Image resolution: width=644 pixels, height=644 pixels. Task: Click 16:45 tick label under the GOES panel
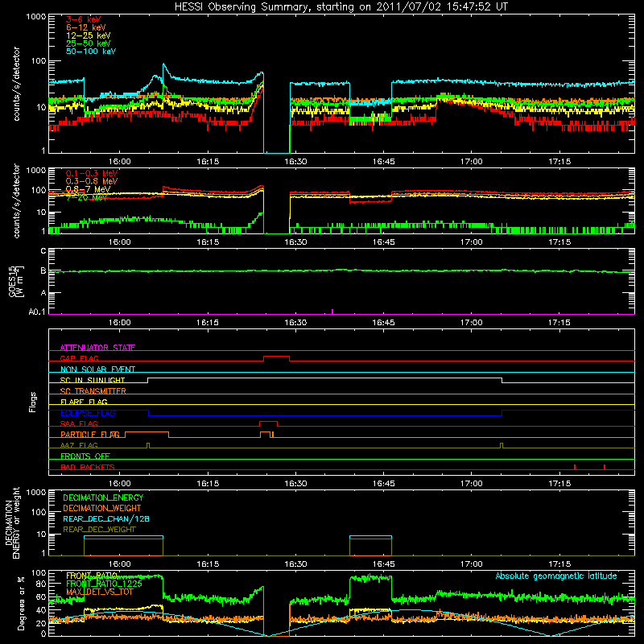click(383, 323)
